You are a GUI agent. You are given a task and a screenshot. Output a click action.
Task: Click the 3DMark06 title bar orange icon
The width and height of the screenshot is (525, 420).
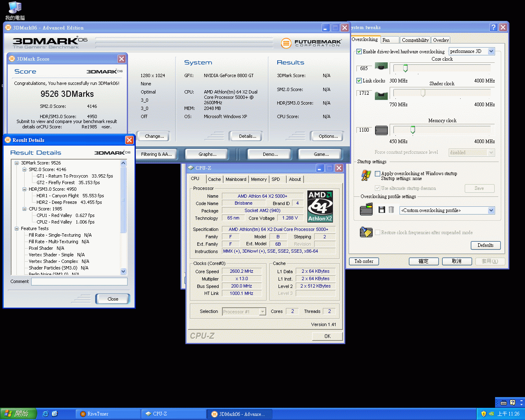pyautogui.click(x=8, y=27)
